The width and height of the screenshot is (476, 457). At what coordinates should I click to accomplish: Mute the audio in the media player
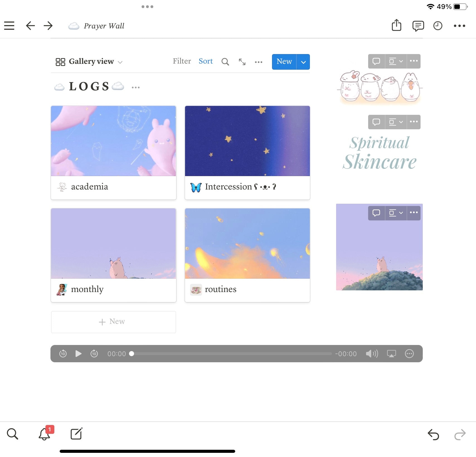tap(371, 354)
